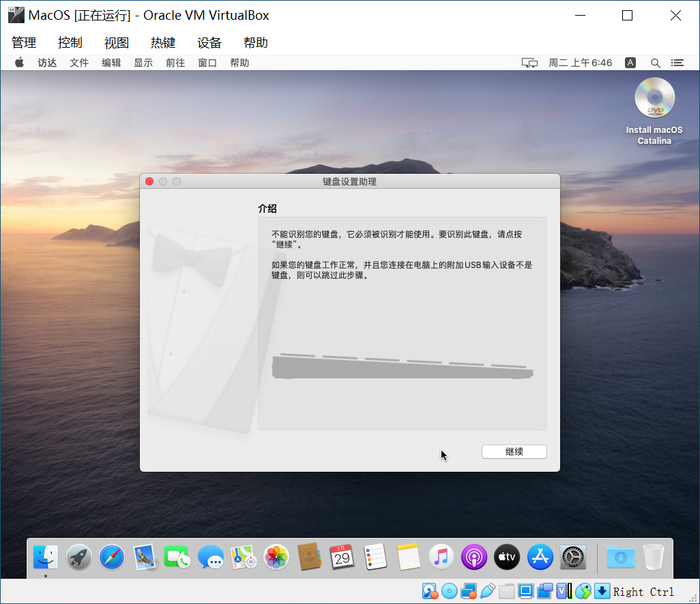Open Trash in the Dock
The height and width of the screenshot is (604, 700).
click(x=654, y=558)
